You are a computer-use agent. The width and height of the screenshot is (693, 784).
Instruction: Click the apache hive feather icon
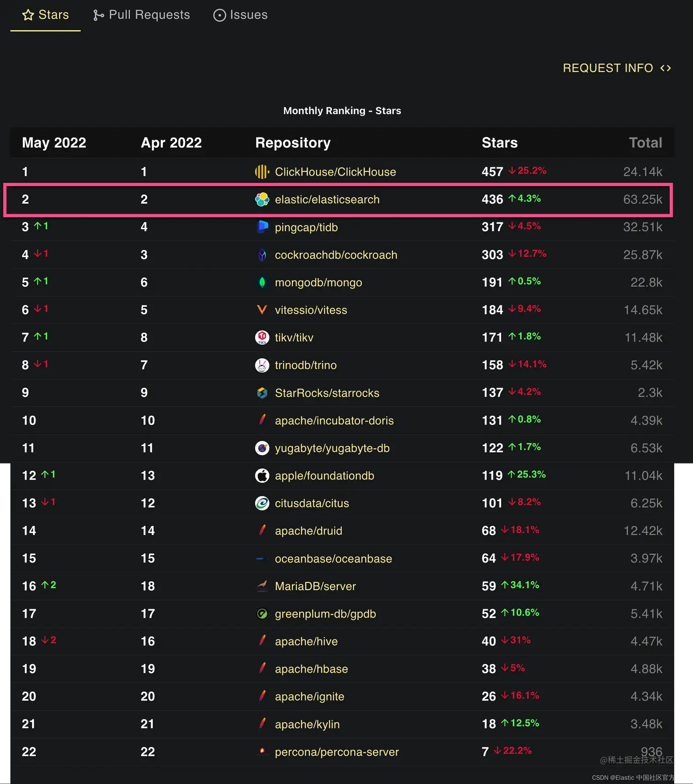(262, 641)
